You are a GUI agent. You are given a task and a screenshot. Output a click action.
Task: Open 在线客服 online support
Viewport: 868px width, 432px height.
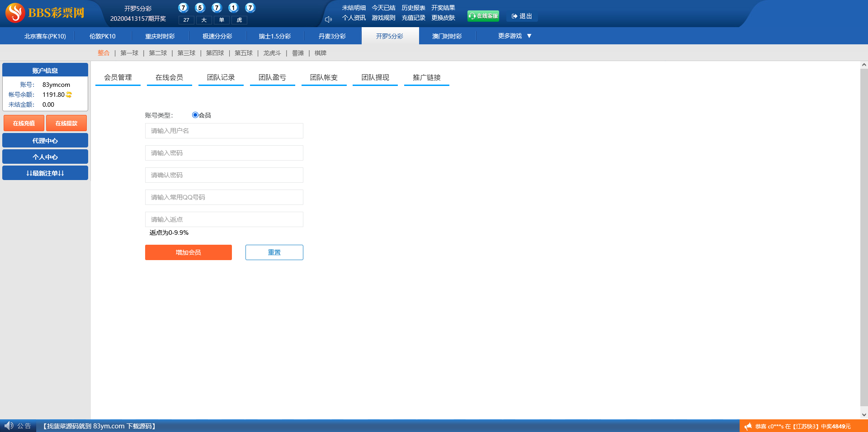[x=483, y=16]
